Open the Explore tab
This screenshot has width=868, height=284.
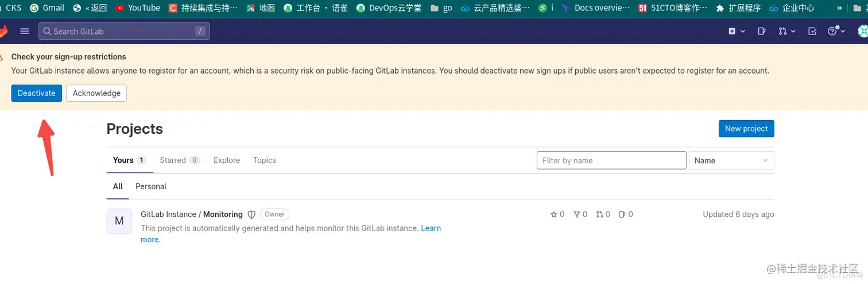227,160
